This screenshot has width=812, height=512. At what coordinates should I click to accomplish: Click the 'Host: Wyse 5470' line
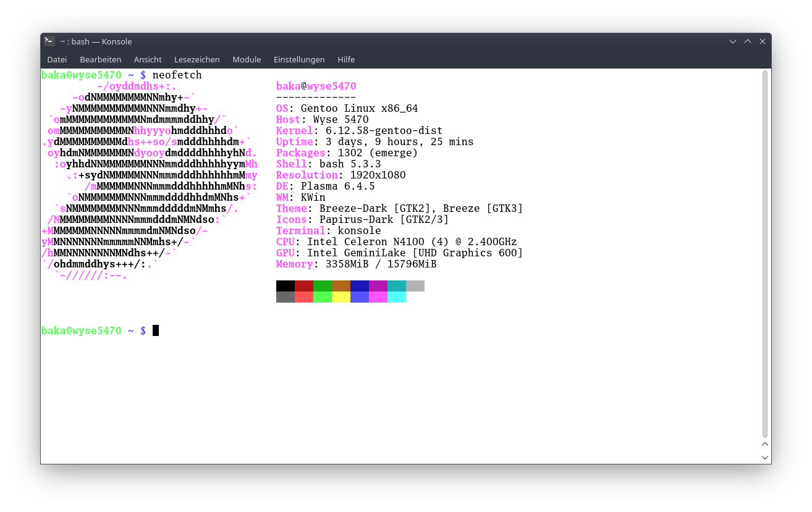coord(323,120)
